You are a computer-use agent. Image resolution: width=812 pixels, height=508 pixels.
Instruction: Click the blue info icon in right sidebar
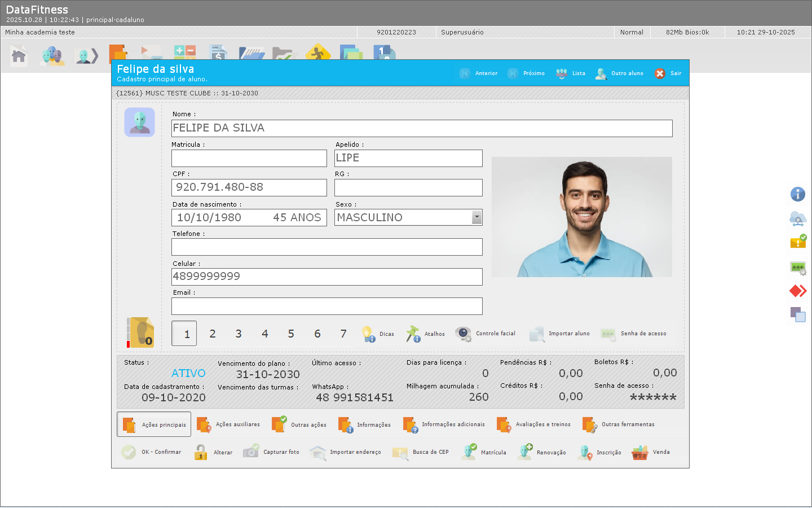click(797, 194)
